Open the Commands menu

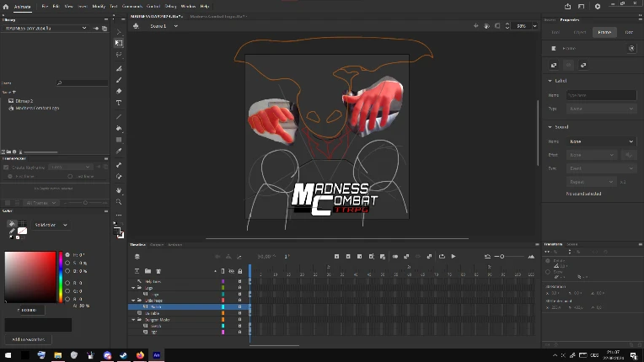coord(132,7)
